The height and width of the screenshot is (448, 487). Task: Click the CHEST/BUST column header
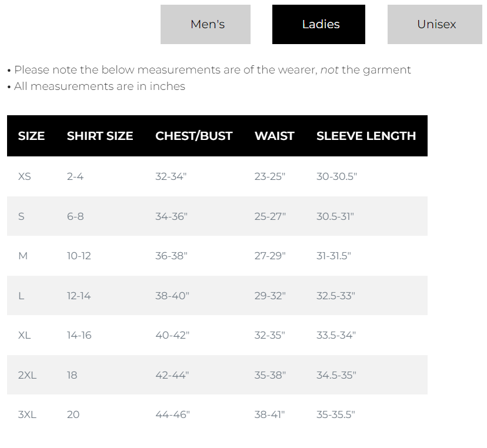194,136
